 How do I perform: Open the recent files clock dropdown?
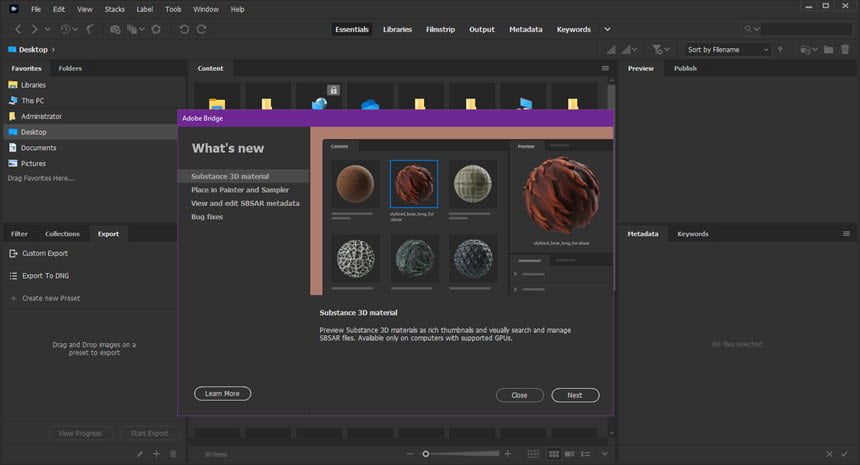[69, 29]
